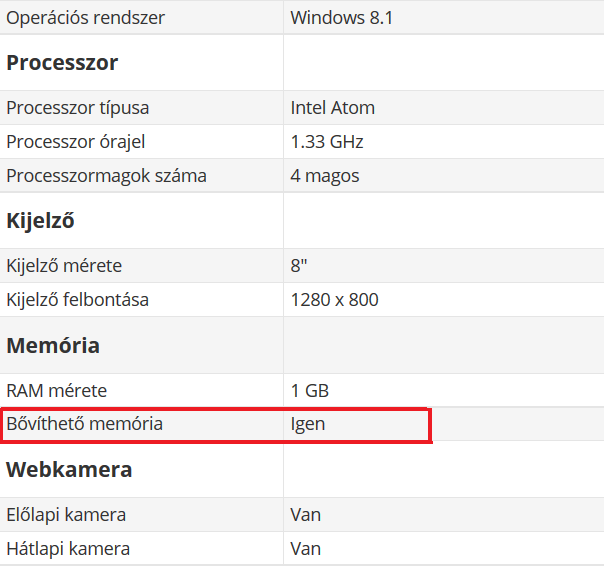Click the "Processzormagok száma" label
The image size is (604, 566).
tap(107, 176)
